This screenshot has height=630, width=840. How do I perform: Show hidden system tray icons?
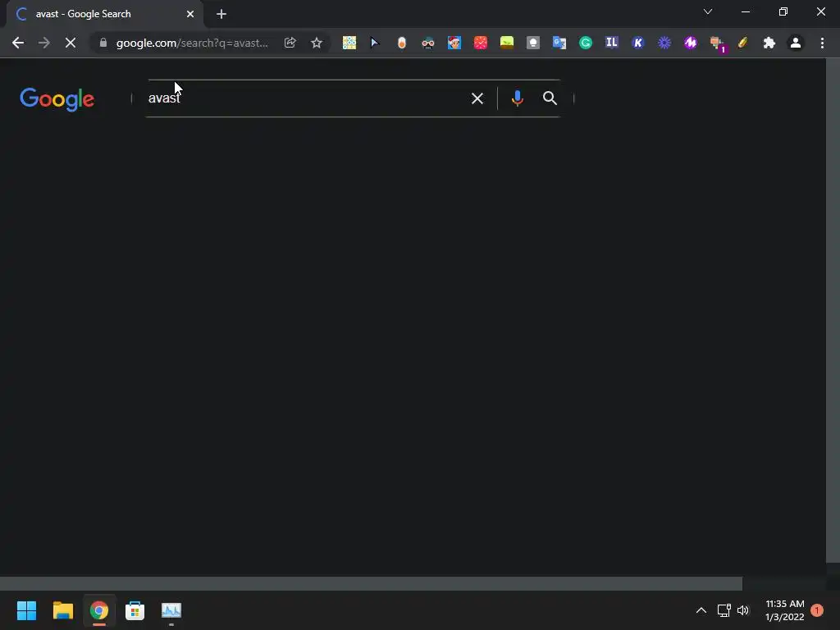click(701, 610)
